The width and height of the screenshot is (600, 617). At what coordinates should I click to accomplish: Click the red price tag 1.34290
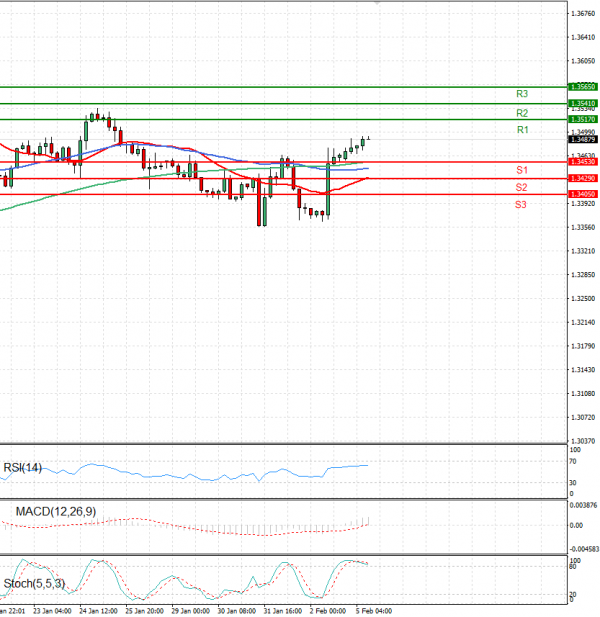click(x=583, y=179)
